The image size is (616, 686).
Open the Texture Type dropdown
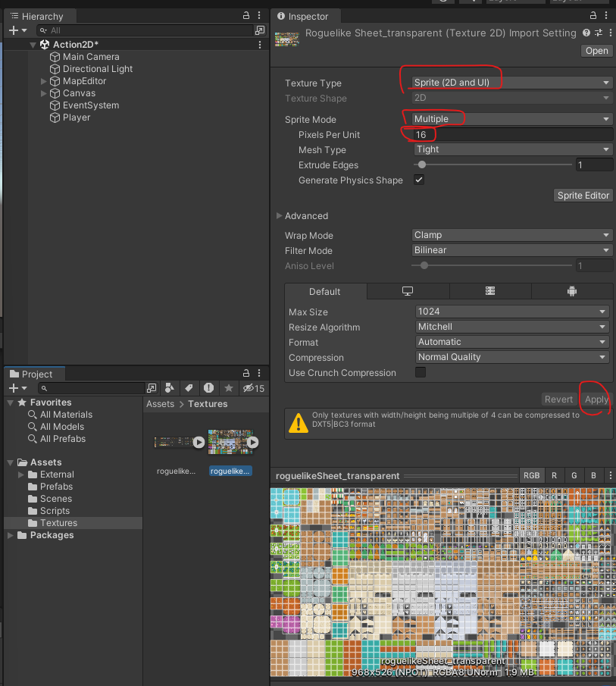tap(511, 83)
